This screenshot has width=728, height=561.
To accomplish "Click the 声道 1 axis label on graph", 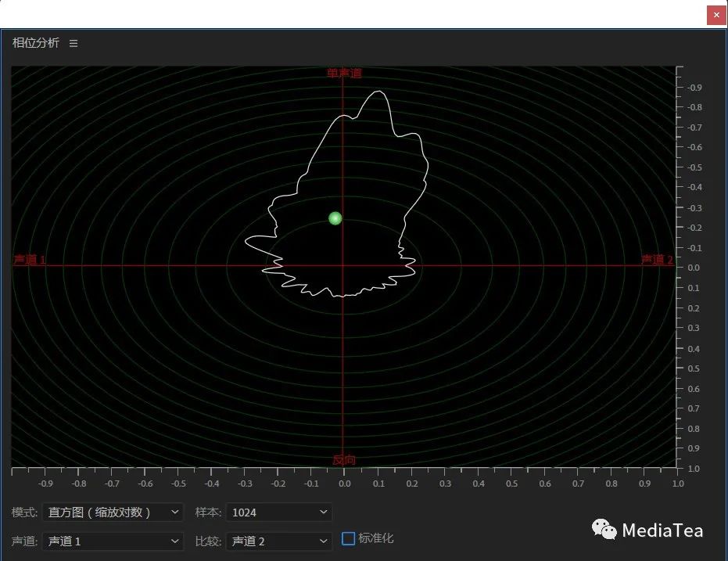I will (x=30, y=259).
